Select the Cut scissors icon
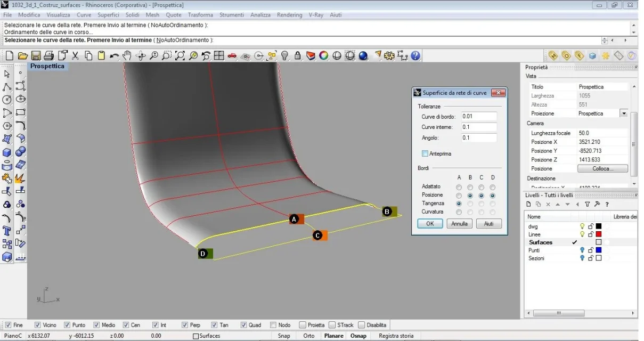The width and height of the screenshot is (644, 341). (75, 55)
